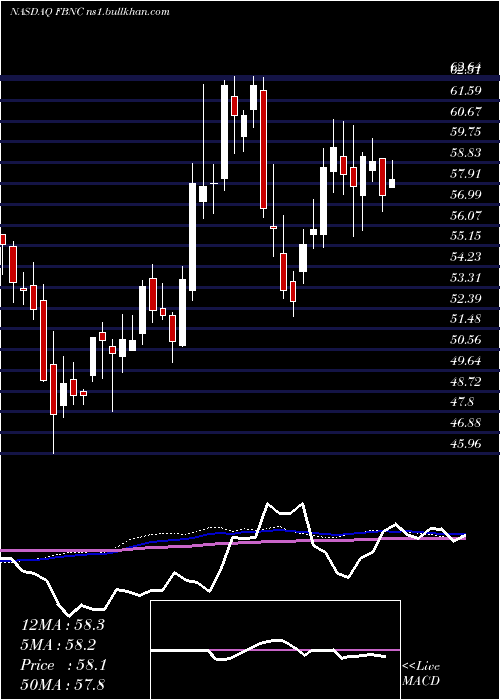Image resolution: width=500 pixels, height=700 pixels.
Task: Select the 52.39 price axis label
Action: point(467,298)
